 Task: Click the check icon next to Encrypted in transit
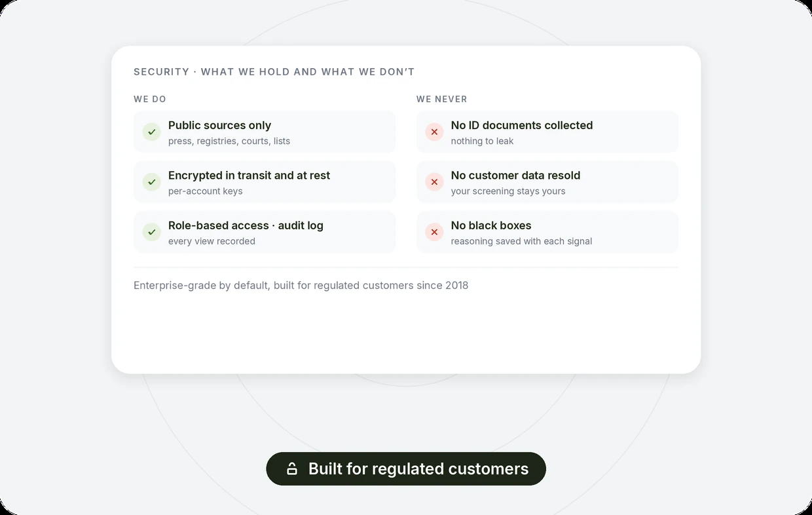tap(152, 182)
